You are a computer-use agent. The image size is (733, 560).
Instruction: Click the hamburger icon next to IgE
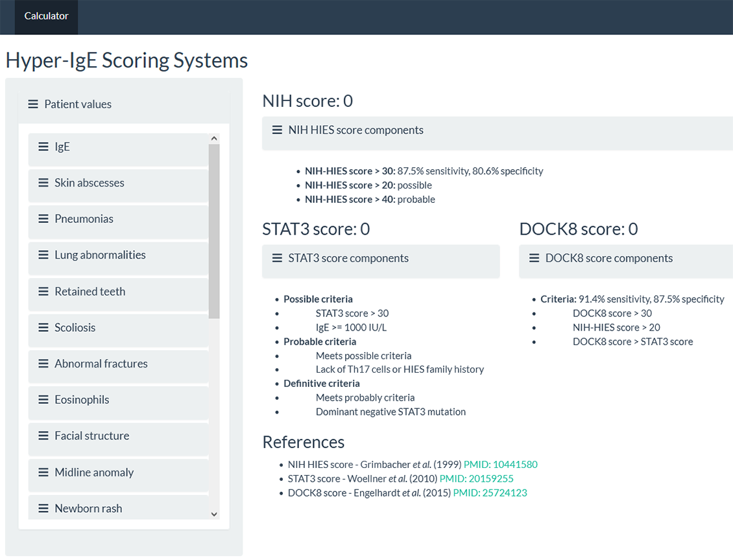pyautogui.click(x=43, y=147)
